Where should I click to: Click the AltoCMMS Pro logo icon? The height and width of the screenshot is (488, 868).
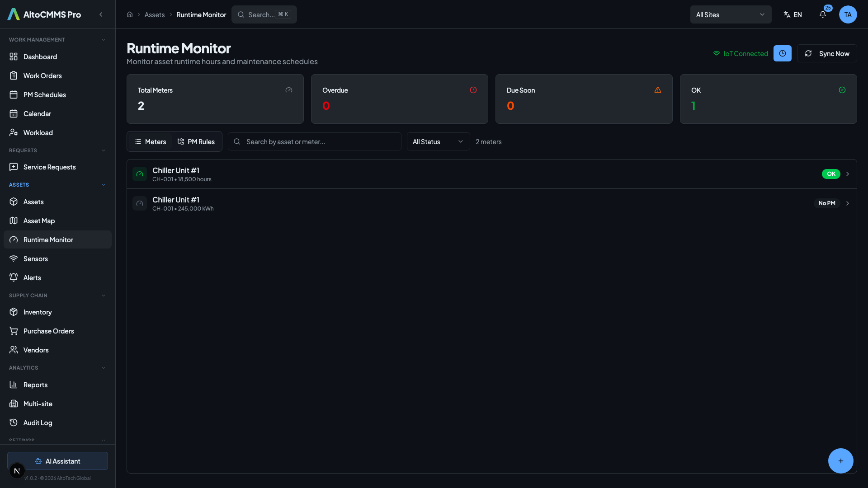pyautogui.click(x=13, y=14)
